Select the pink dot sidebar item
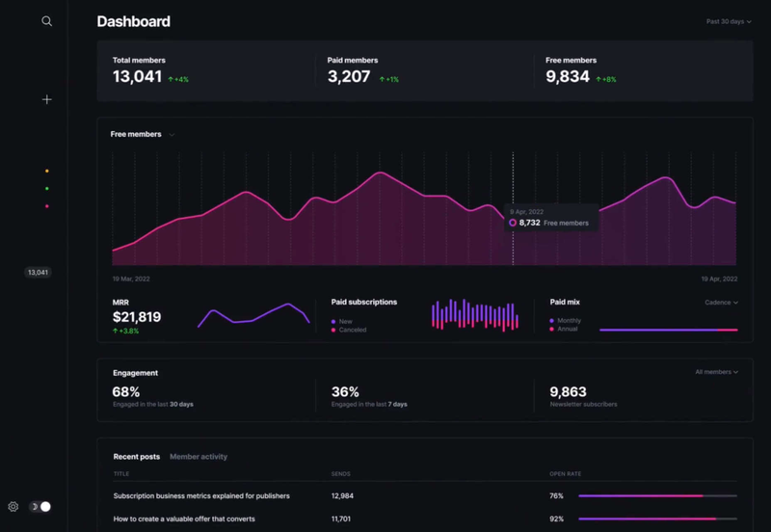 point(46,206)
